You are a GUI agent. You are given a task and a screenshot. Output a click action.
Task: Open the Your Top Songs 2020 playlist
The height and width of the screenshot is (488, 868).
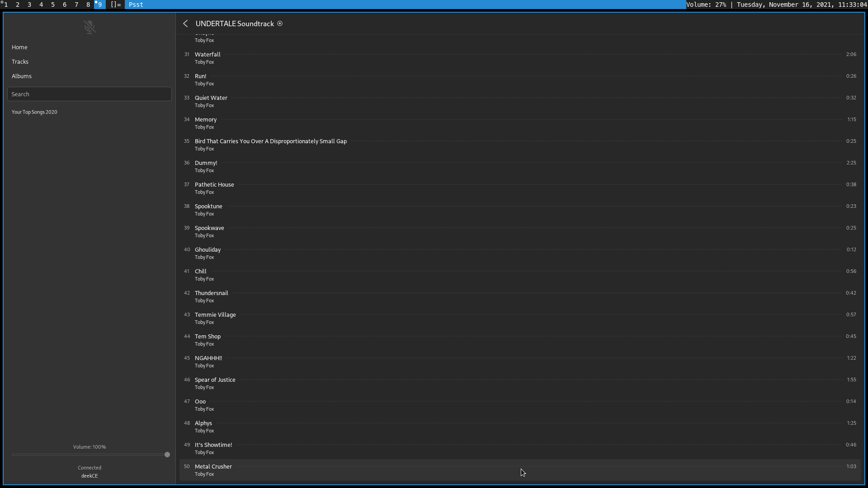click(x=34, y=112)
